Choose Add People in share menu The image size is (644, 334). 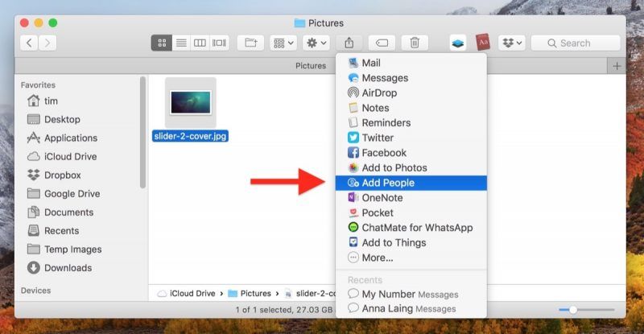point(387,183)
